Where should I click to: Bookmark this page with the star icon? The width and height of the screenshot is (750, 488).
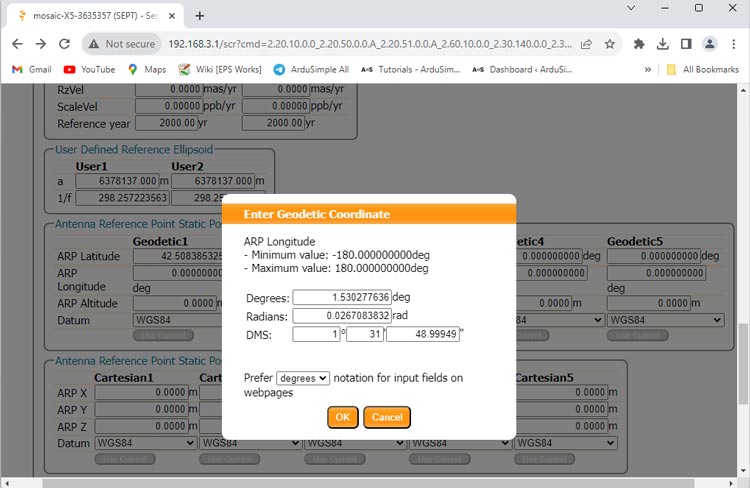[609, 44]
